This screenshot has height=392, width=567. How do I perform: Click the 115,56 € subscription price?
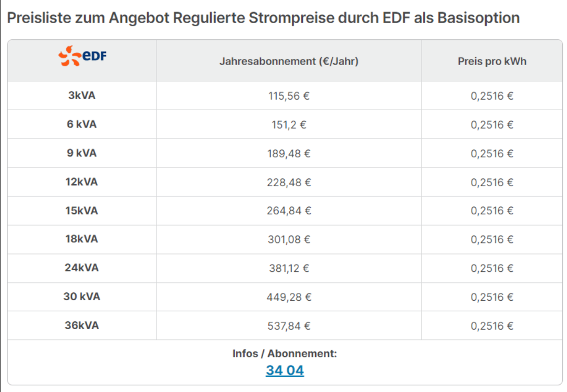tap(289, 96)
